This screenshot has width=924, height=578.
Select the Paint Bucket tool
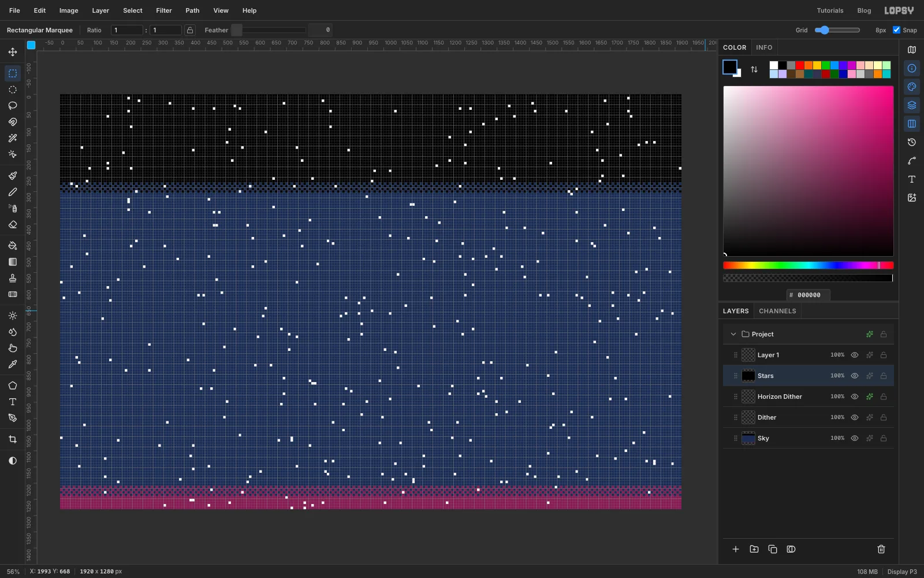(x=13, y=246)
